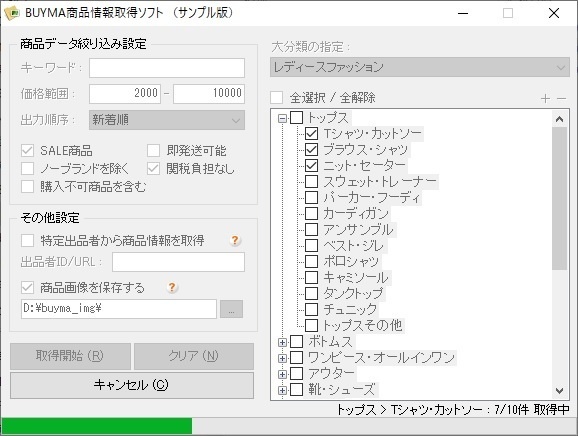
Task: Check the カーディガン category
Action: pos(311,213)
